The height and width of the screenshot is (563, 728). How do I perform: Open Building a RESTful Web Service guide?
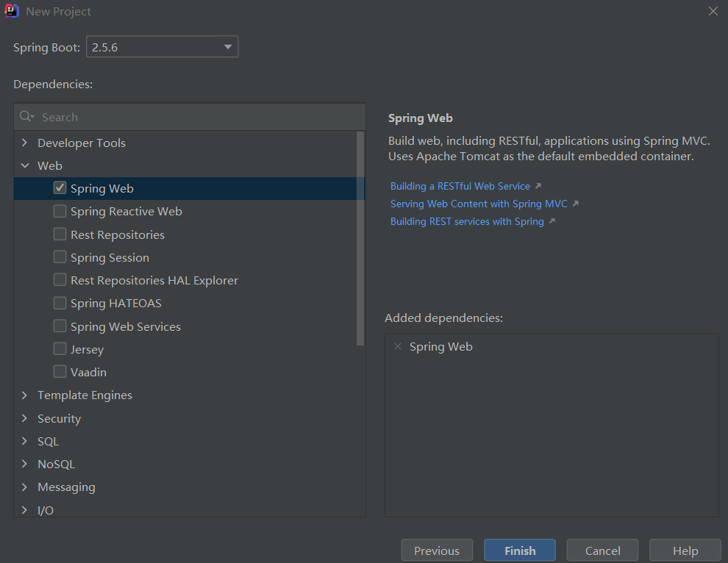coord(460,186)
